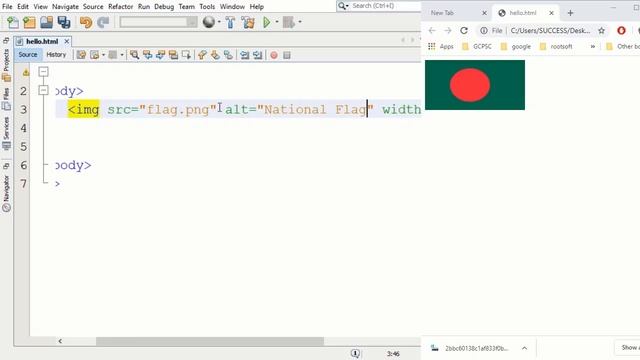The width and height of the screenshot is (640, 360).
Task: Click the Bangladesh flag image in browser
Action: [x=475, y=85]
